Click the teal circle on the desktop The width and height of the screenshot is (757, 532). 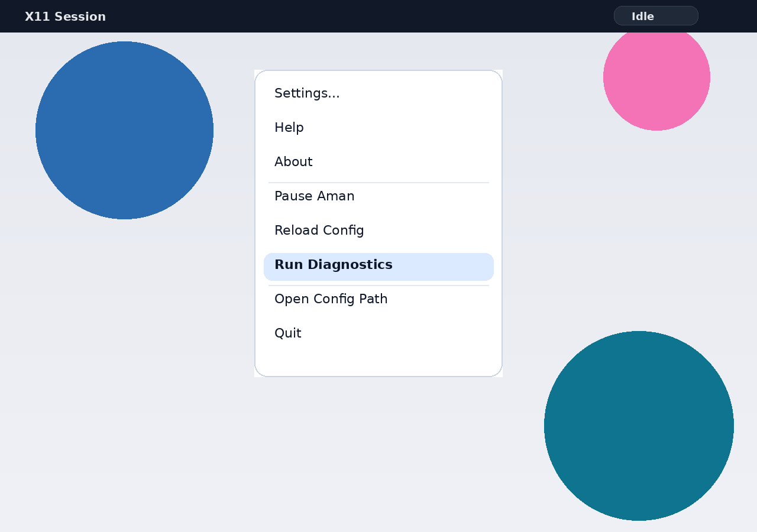[x=639, y=426]
